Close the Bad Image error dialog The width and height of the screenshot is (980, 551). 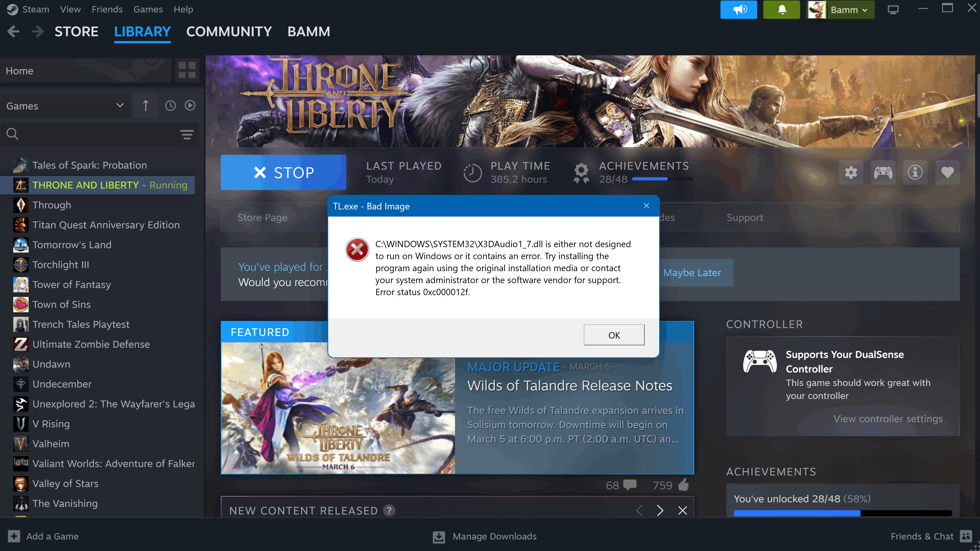pyautogui.click(x=646, y=206)
